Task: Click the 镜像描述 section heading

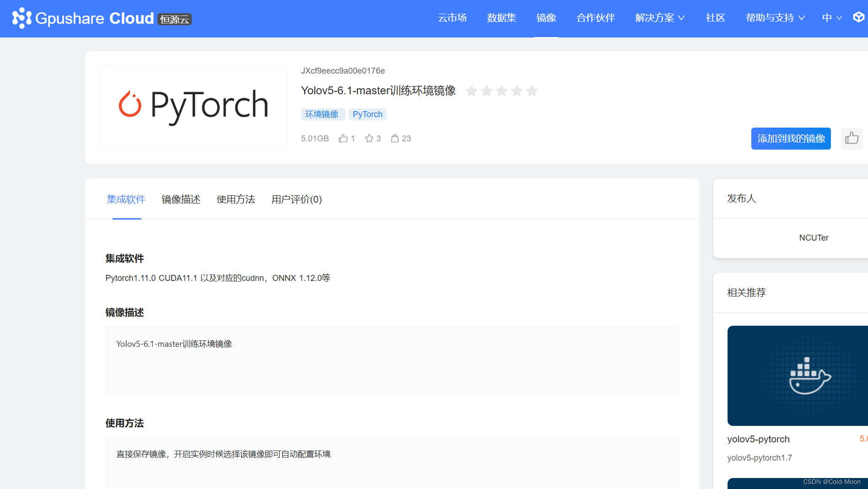Action: pyautogui.click(x=124, y=312)
